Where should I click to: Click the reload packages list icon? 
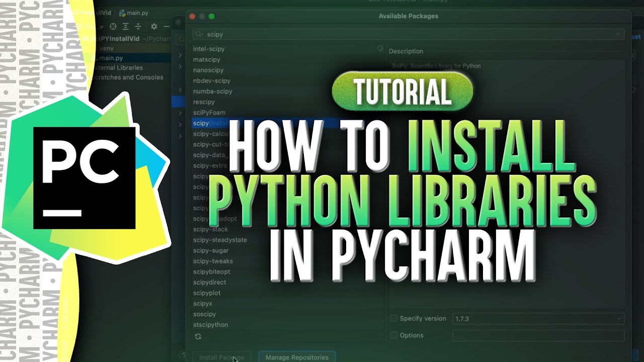198,336
